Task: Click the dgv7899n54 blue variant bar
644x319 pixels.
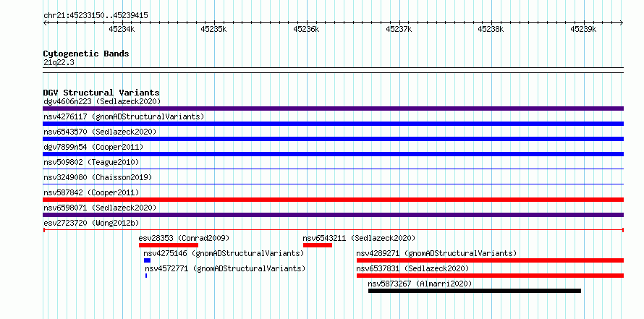Action: click(x=333, y=154)
